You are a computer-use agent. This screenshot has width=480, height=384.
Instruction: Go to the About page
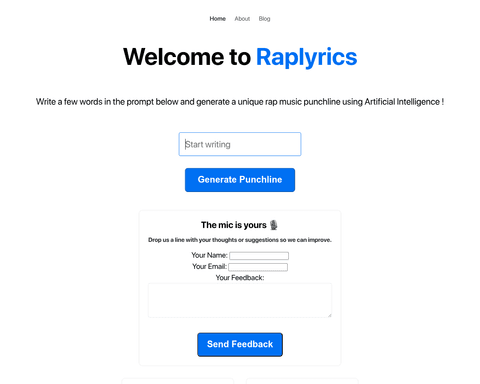[x=242, y=19]
